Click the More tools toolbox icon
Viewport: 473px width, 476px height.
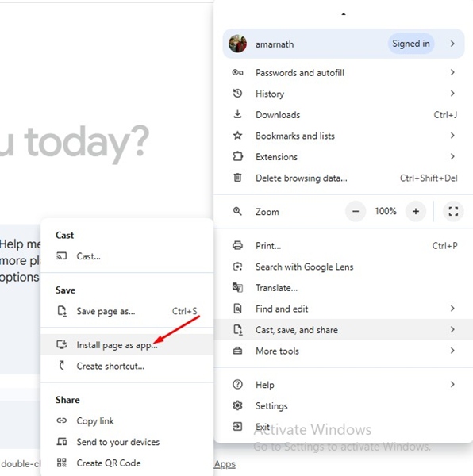point(237,351)
